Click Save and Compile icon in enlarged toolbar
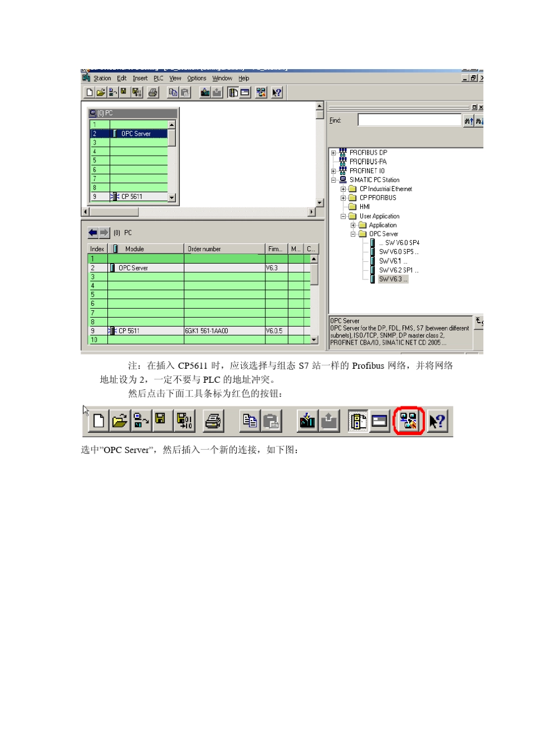The image size is (534, 756). pos(184,420)
